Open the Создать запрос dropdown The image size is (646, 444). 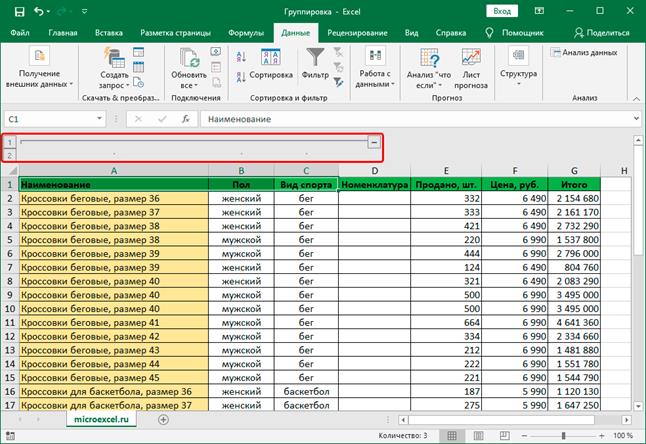pyautogui.click(x=114, y=68)
